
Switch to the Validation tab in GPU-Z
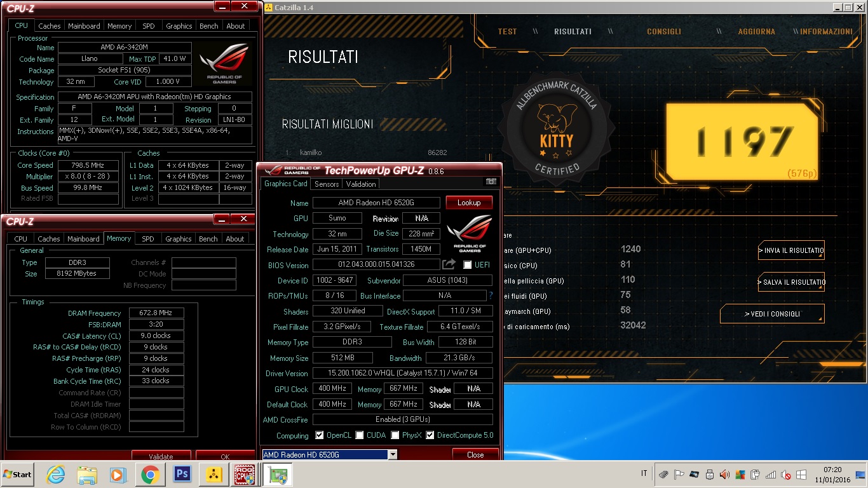coord(361,184)
